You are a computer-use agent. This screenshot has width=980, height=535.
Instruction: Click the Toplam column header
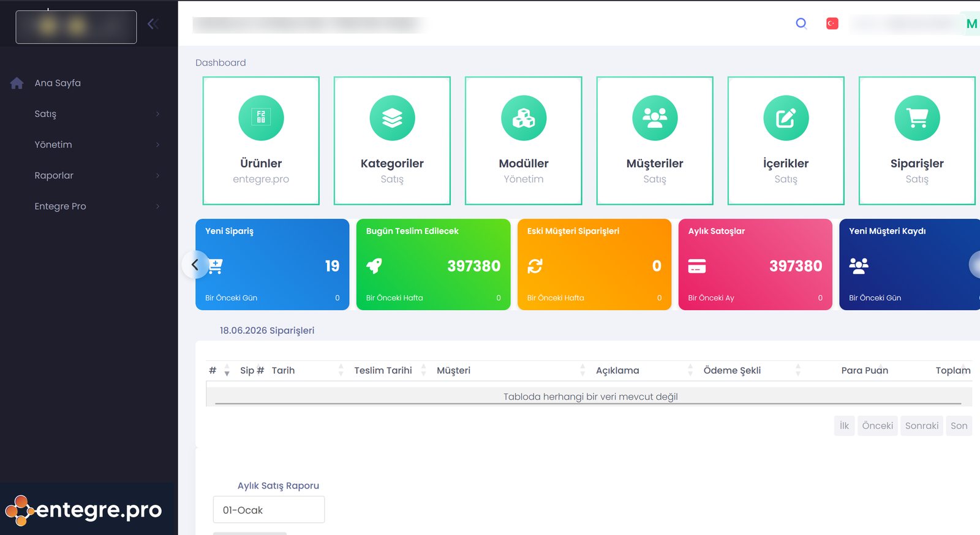click(x=953, y=370)
